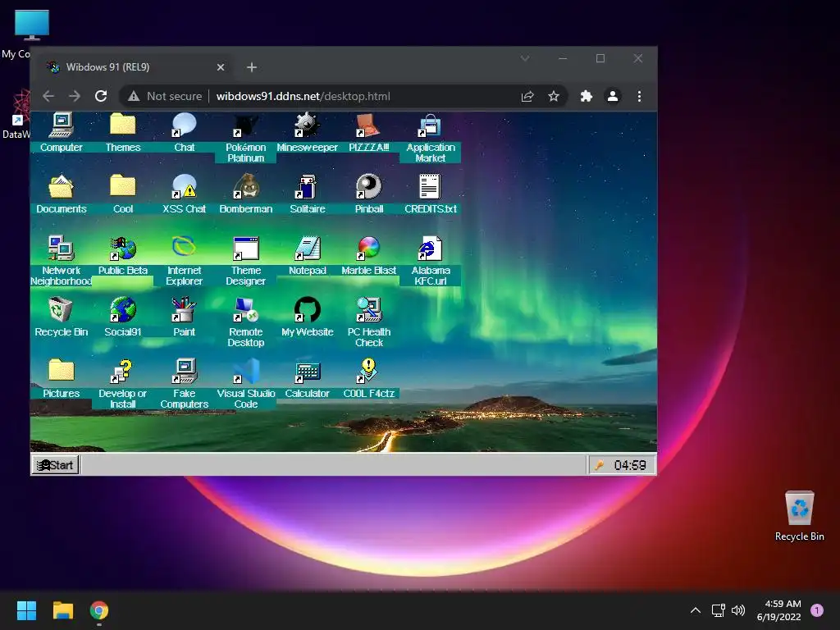The width and height of the screenshot is (840, 630).
Task: Open the Chrome three-dot menu
Action: pos(639,97)
